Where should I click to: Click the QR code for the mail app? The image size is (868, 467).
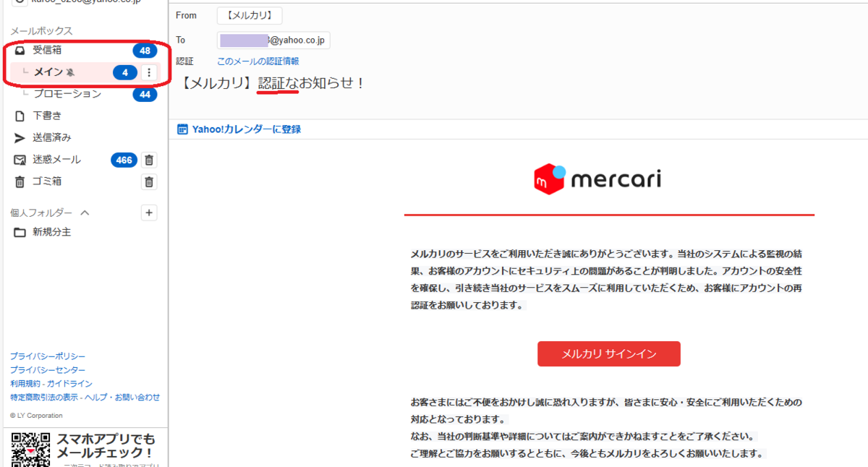click(x=31, y=449)
